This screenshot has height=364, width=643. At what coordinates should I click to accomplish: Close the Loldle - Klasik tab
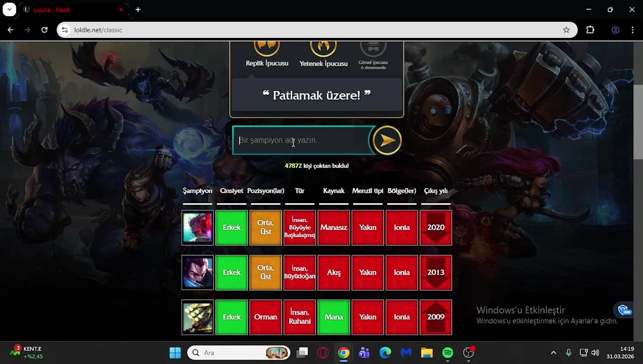coord(121,10)
